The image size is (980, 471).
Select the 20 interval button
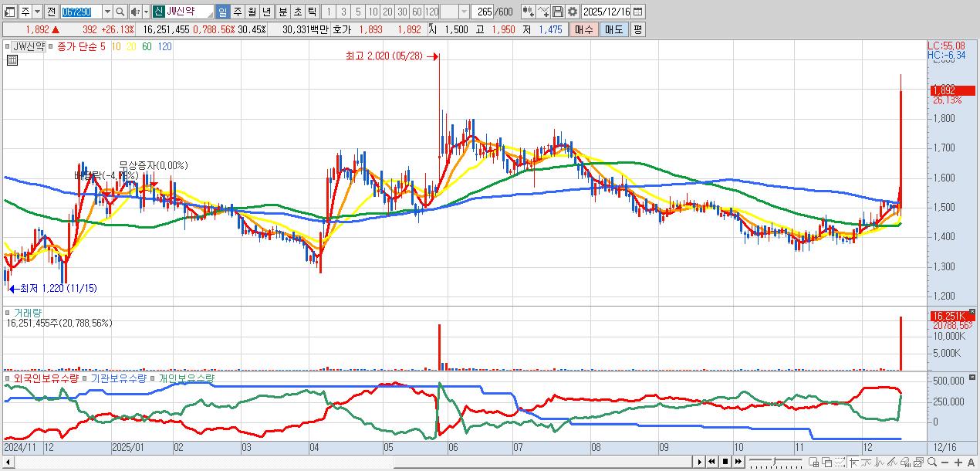pos(387,12)
